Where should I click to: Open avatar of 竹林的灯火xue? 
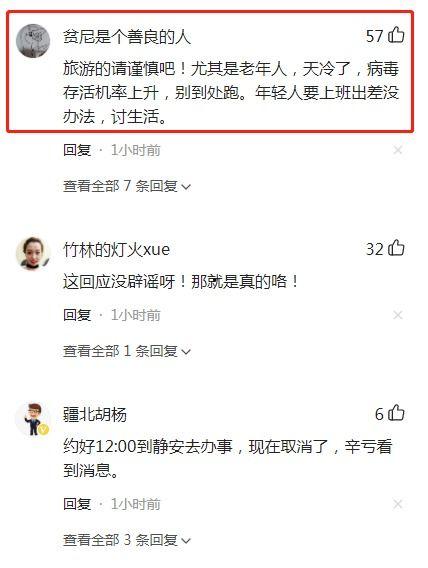(x=33, y=254)
